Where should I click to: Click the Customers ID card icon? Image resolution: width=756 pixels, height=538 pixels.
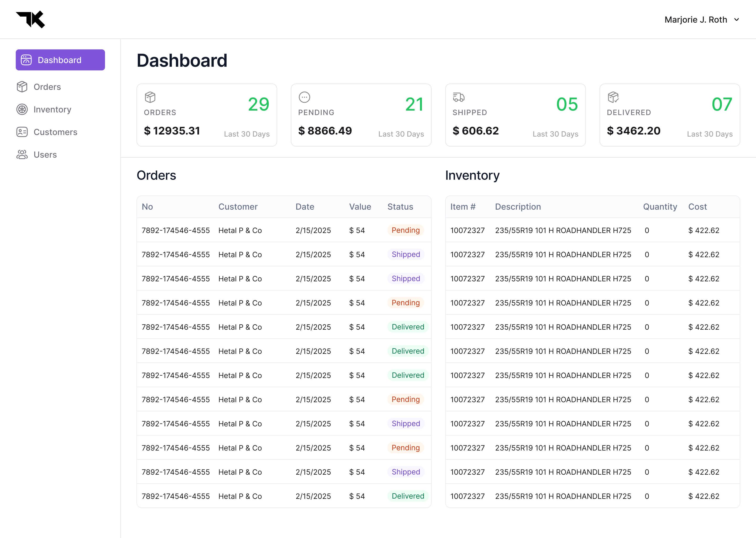click(22, 132)
